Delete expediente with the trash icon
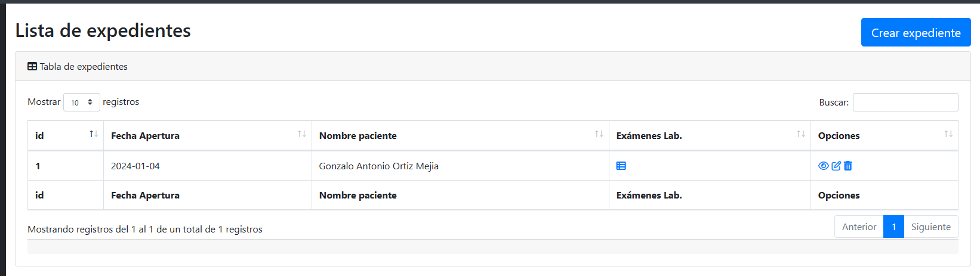This screenshot has width=980, height=276. pyautogui.click(x=848, y=166)
